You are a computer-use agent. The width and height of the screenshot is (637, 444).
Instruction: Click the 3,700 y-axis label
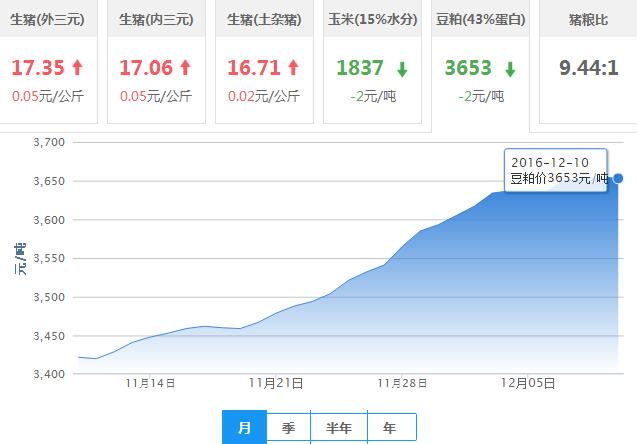pos(49,142)
